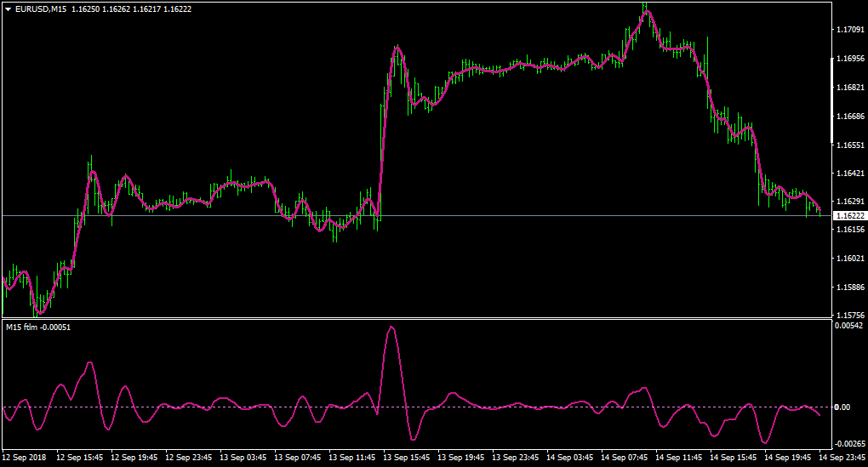Screen dimensions: 868x467
Task: Click time axis label 13 Sep 23:45
Action: [516, 458]
